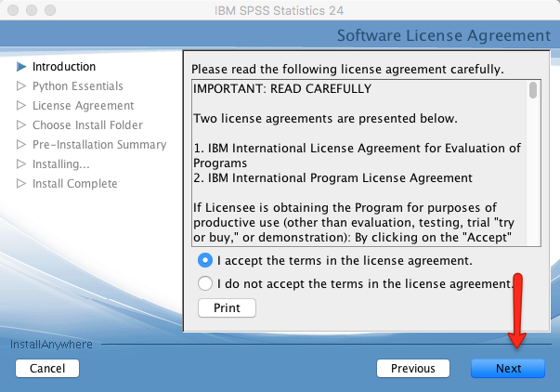Screen dimensions: 560x392
Task: Click the license text scrollbar thumb
Action: [x=533, y=90]
